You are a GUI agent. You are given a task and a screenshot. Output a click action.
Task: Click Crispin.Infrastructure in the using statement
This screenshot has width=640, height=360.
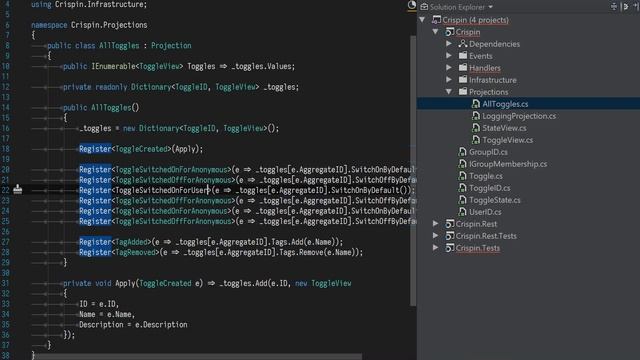click(99, 4)
